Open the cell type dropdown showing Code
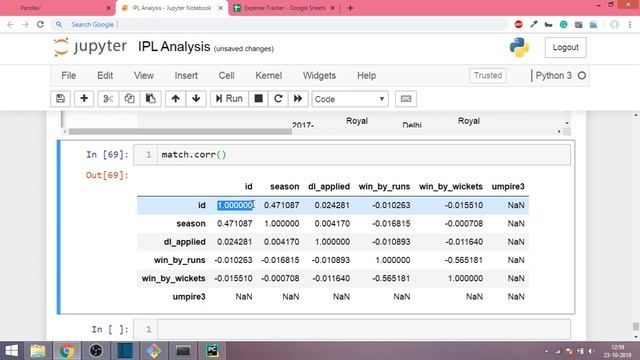 tap(350, 99)
